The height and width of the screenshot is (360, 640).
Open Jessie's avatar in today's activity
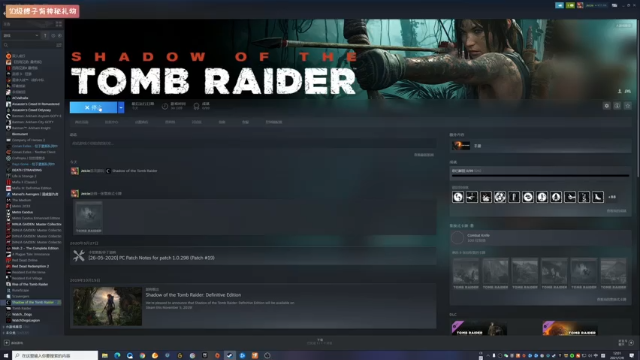tap(75, 171)
